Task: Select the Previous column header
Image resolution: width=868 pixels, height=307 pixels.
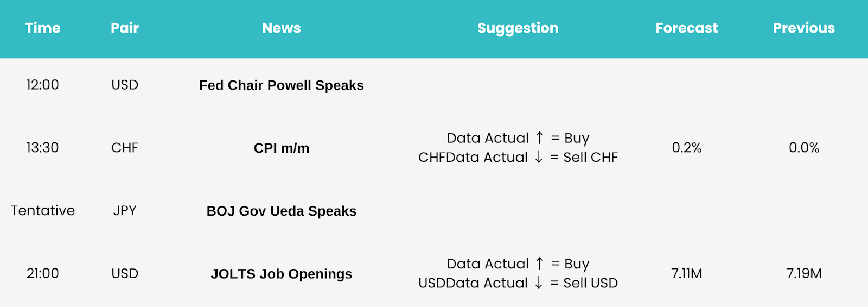Action: 804,28
